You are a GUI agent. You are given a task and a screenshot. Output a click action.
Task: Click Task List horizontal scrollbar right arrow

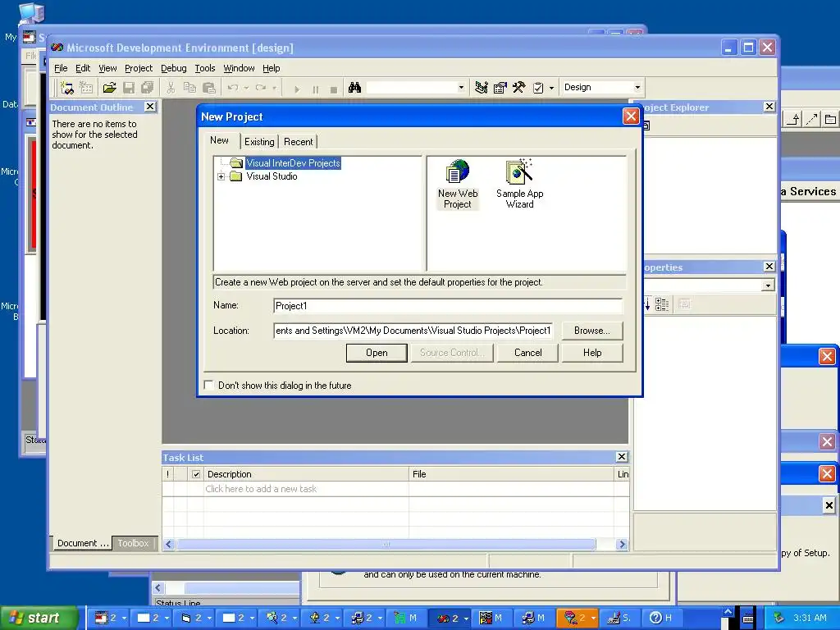tap(622, 545)
